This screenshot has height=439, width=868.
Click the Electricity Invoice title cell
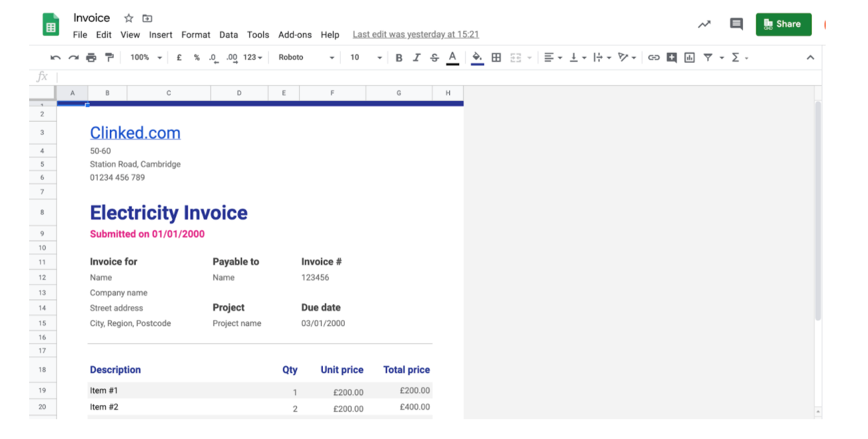tap(169, 213)
